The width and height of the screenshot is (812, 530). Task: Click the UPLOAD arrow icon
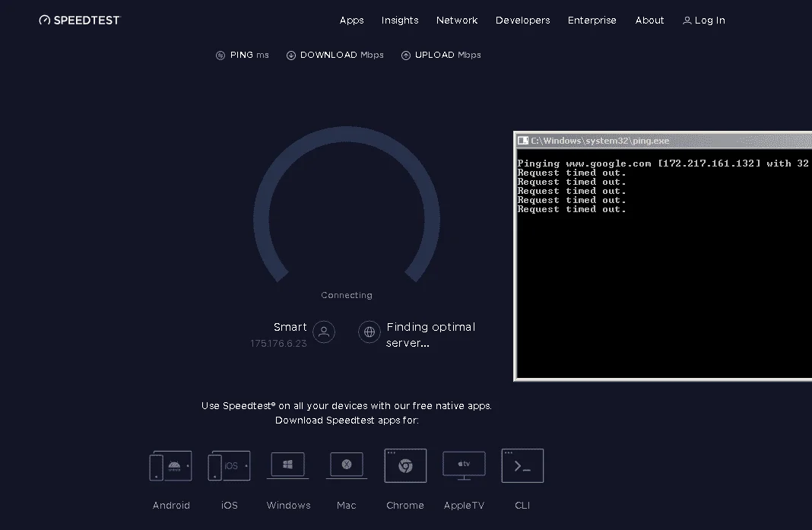pos(406,56)
